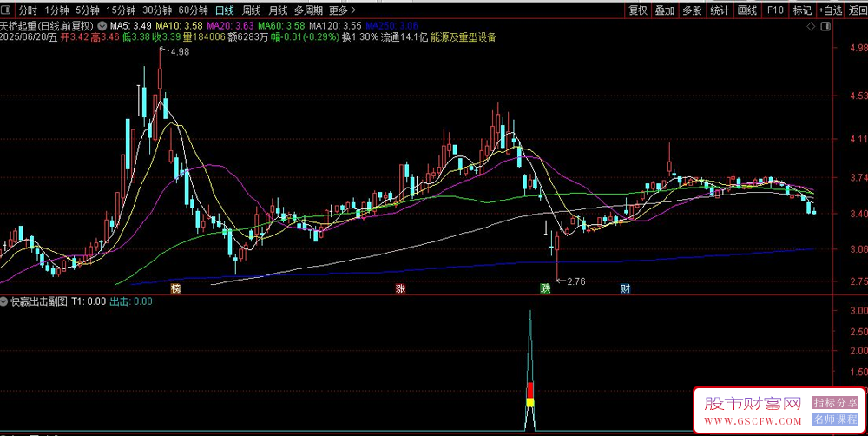Select the 日线 daily chart tab
The image size is (868, 436).
pyautogui.click(x=225, y=10)
